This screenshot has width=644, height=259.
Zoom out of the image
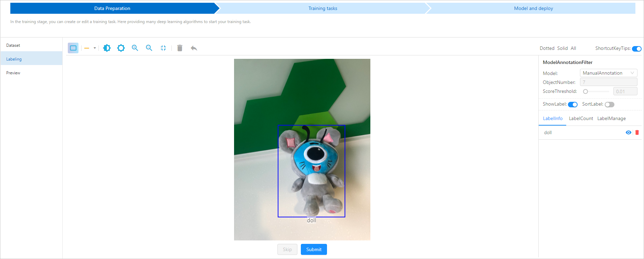point(149,48)
